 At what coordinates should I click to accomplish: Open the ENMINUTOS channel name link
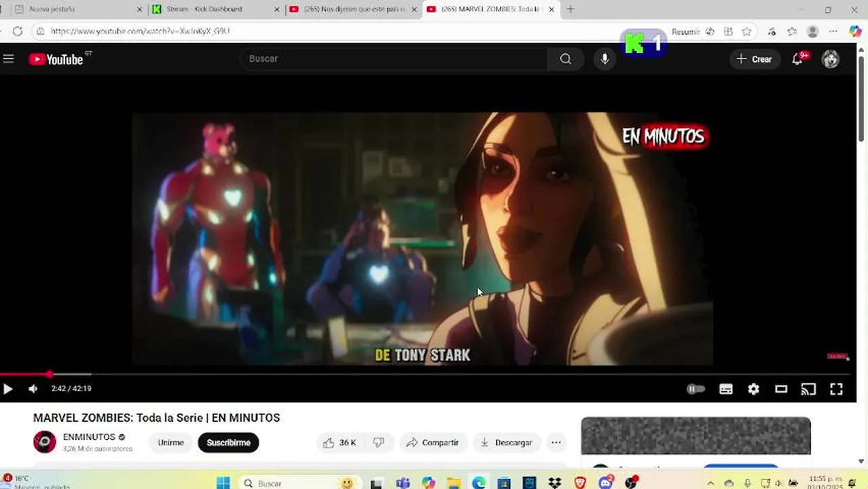tap(89, 437)
